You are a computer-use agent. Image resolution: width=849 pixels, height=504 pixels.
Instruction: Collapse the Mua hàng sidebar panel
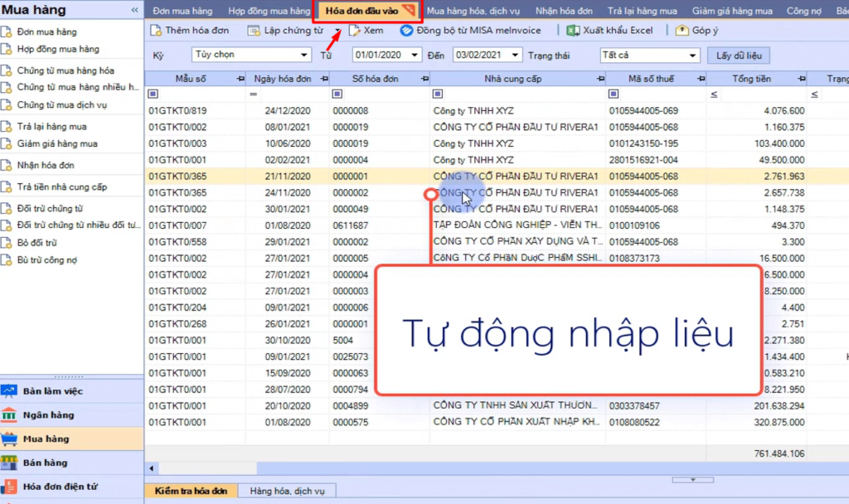[x=134, y=10]
